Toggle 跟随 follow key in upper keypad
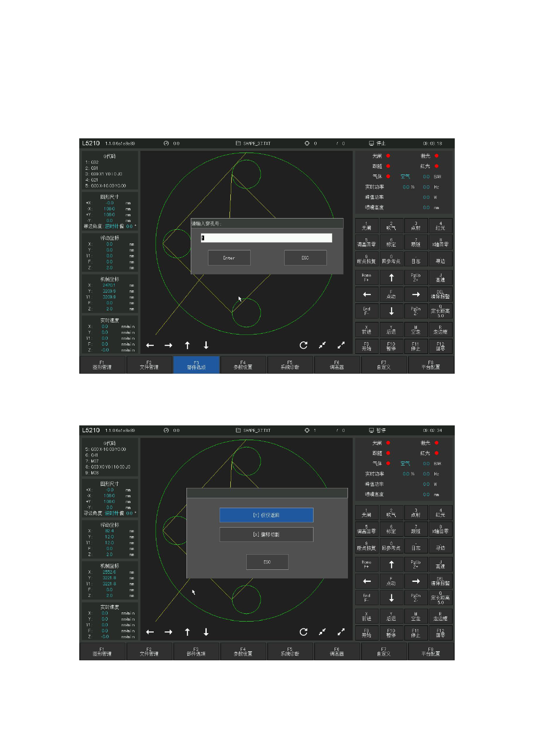Image resolution: width=534 pixels, height=756 pixels. [x=416, y=243]
